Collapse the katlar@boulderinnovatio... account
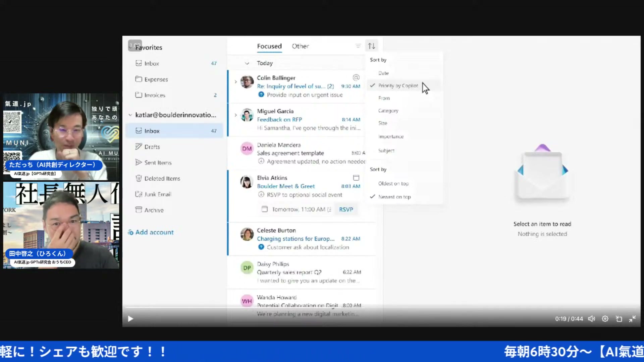 (x=130, y=115)
